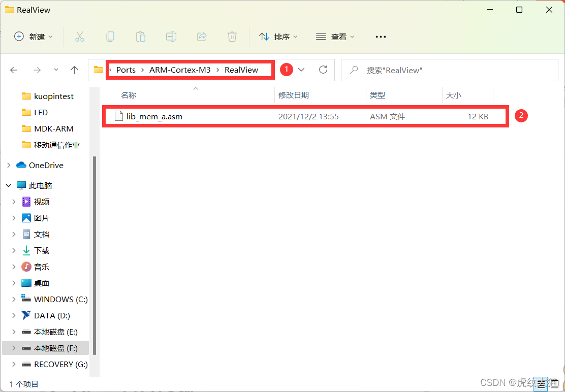Expand the 音乐 tree node

(14, 267)
